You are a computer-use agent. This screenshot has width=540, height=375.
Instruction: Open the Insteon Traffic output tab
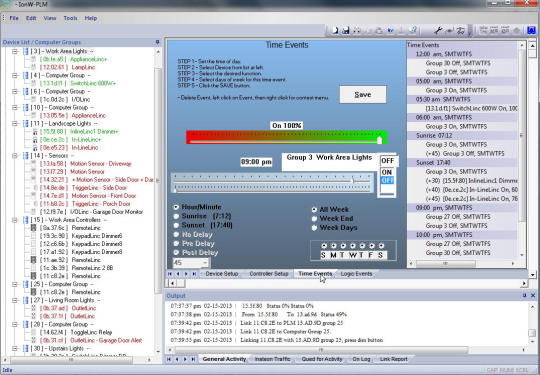coord(272,359)
